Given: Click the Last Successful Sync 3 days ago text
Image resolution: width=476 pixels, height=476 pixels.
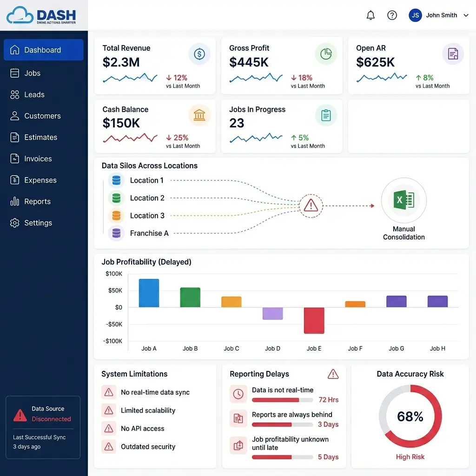Looking at the screenshot, I should tap(39, 442).
